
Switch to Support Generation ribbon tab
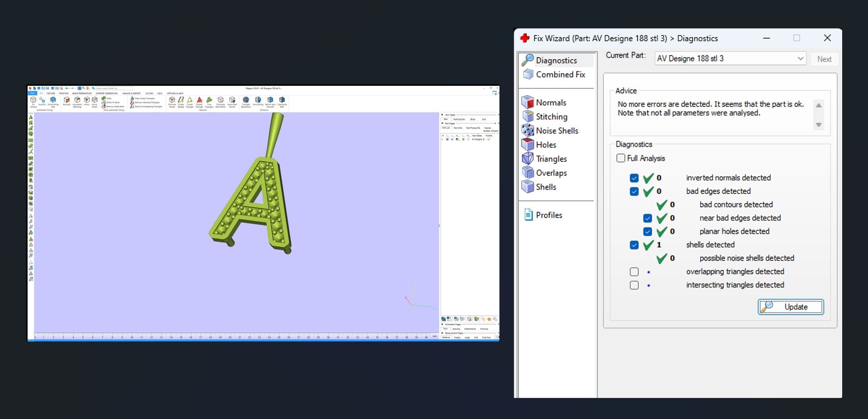(106, 93)
